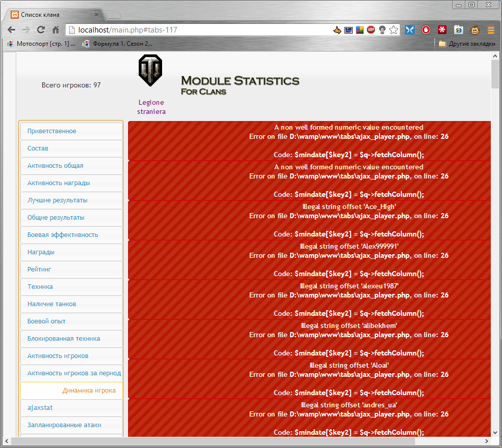Click the Adblock Plus ABP icon
Image resolution: width=502 pixels, height=448 pixels.
tap(371, 30)
